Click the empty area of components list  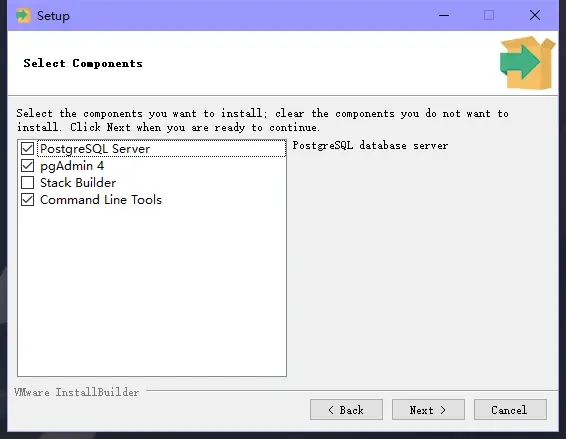(x=152, y=291)
